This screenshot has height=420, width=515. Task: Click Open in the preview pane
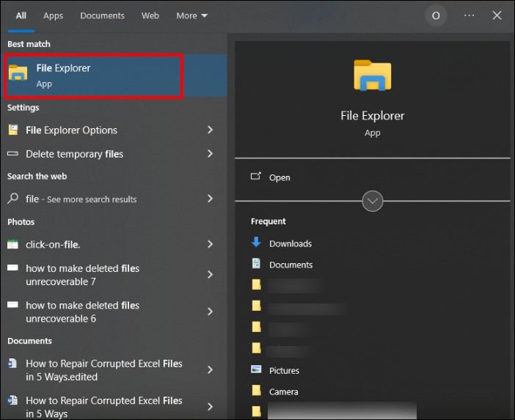(280, 177)
